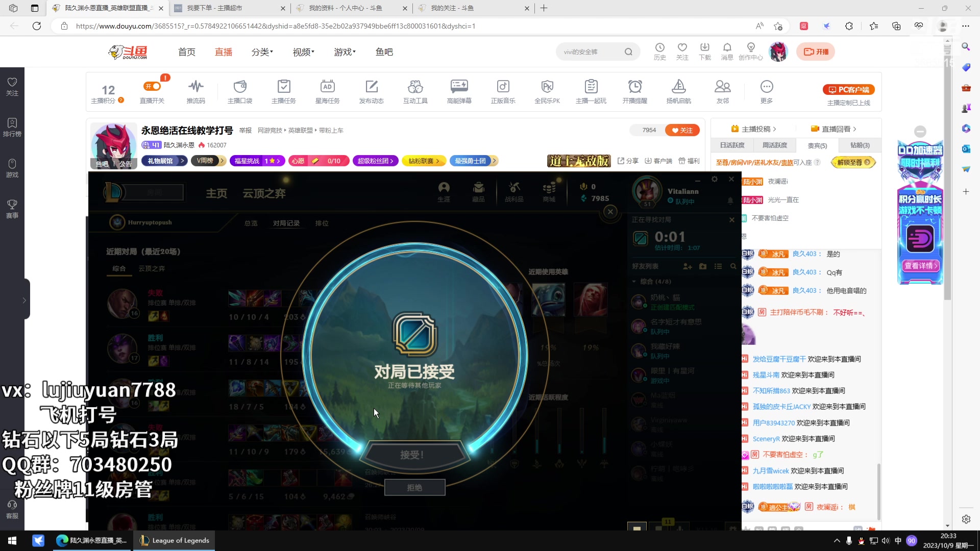Click PC客户端 button
The height and width of the screenshot is (551, 980).
(849, 90)
